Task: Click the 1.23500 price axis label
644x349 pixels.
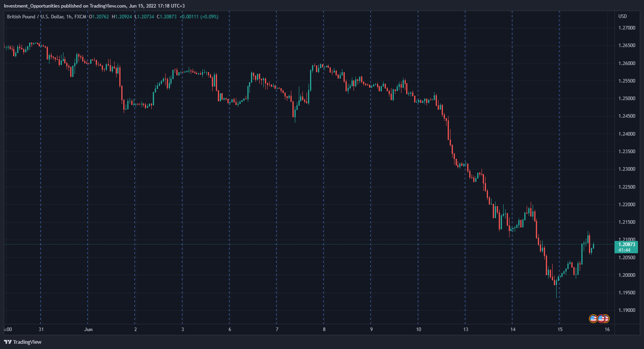Action: tap(627, 152)
